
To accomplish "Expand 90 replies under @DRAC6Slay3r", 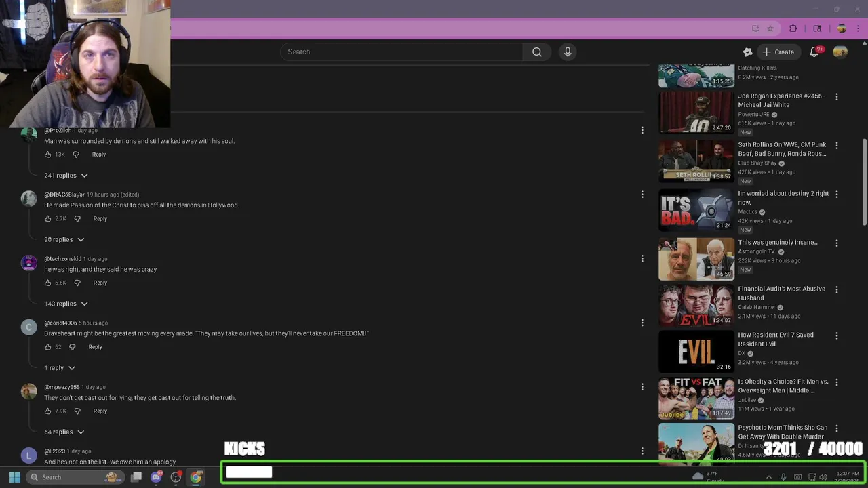I will pyautogui.click(x=64, y=239).
